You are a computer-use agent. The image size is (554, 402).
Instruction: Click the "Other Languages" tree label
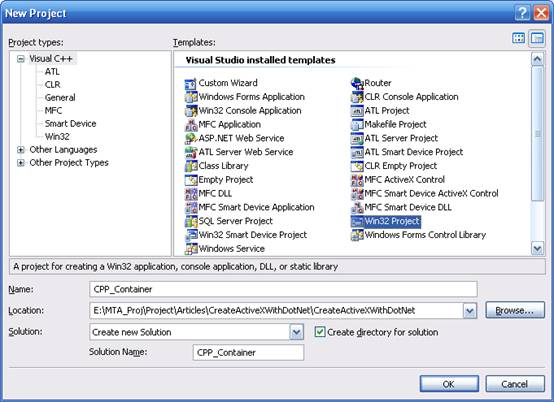(63, 150)
